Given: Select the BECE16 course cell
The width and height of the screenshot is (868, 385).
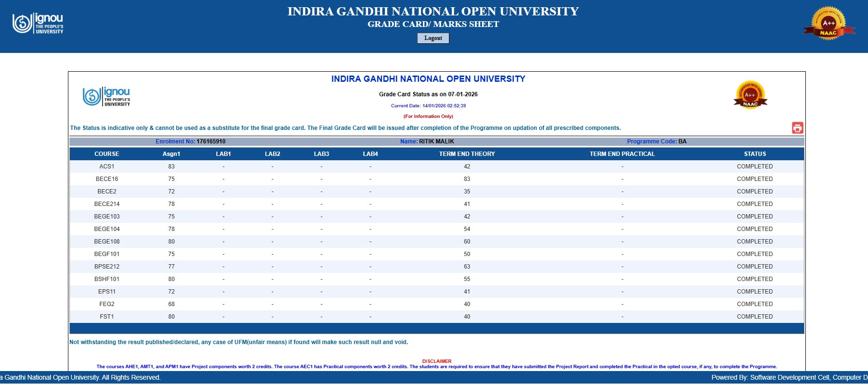Looking at the screenshot, I should coord(107,179).
